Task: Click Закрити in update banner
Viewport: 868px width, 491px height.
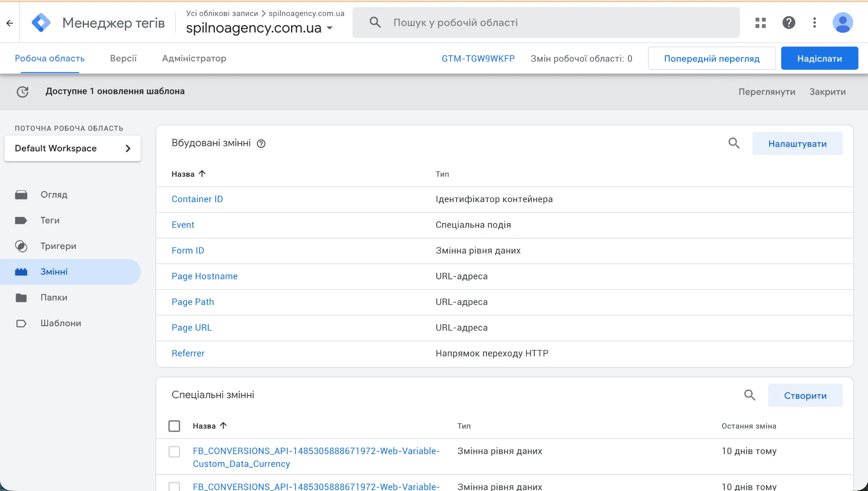Action: (827, 92)
